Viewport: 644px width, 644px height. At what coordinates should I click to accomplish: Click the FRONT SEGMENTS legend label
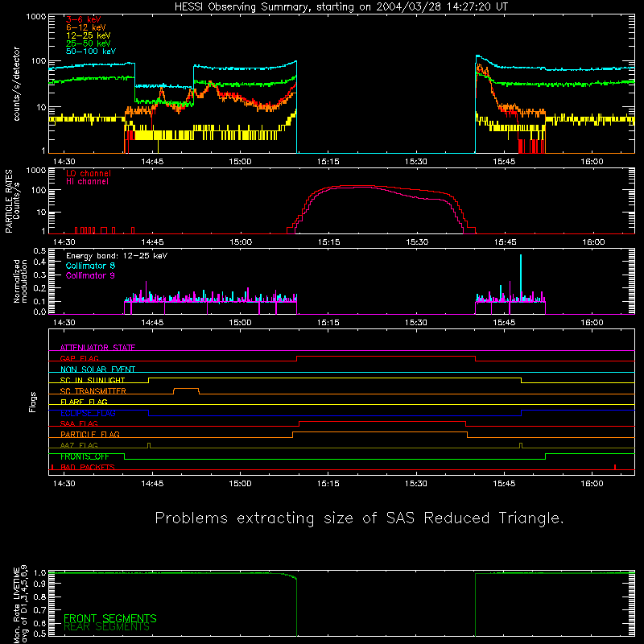(110, 618)
